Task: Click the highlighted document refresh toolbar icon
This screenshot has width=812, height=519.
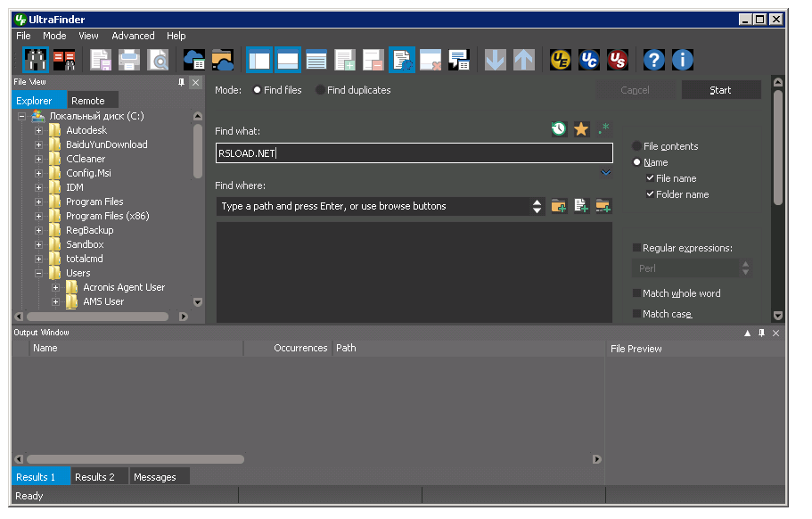Action: pos(402,60)
